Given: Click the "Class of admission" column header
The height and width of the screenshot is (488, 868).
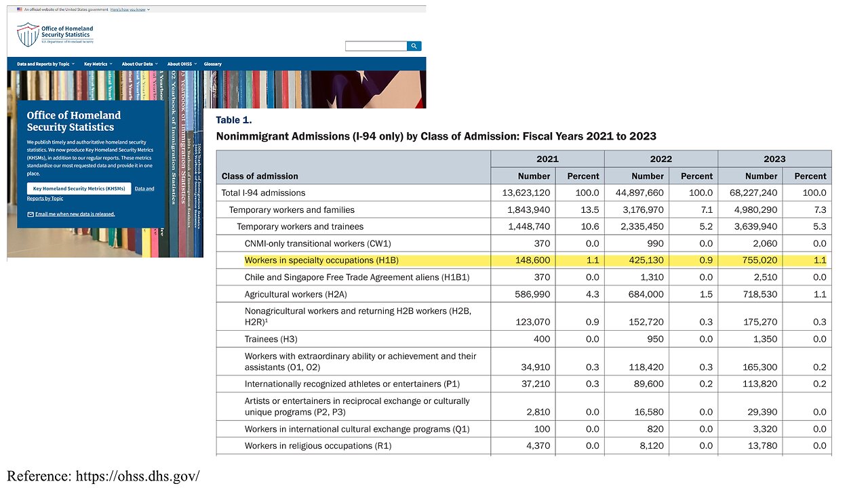Looking at the screenshot, I should [x=260, y=176].
